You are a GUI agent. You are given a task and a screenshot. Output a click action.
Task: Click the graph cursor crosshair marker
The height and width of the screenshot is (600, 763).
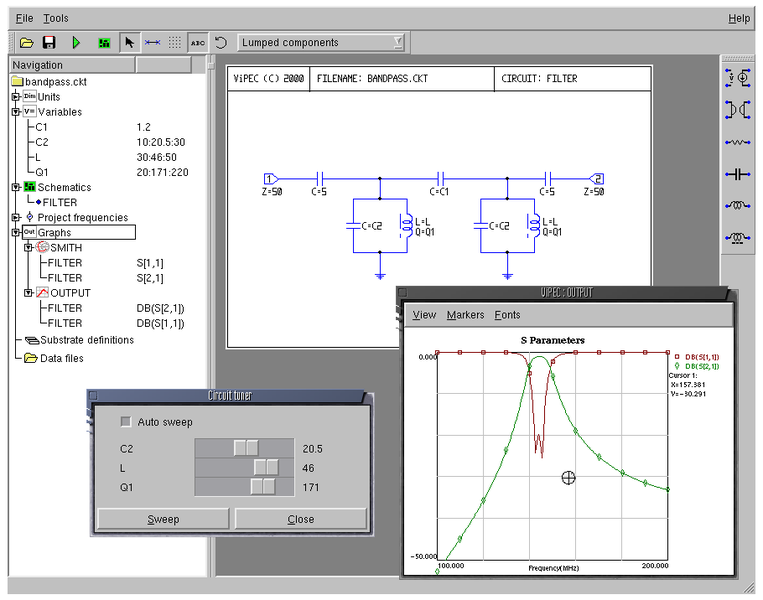pos(568,478)
